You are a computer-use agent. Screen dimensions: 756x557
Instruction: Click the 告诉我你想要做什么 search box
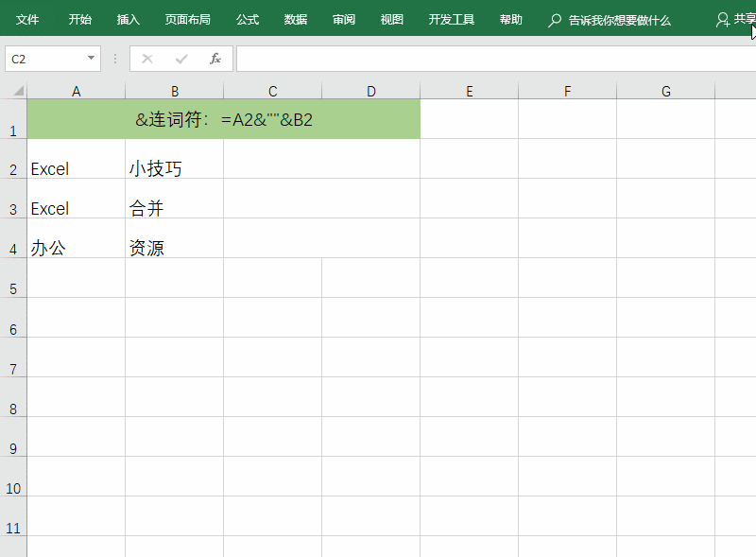point(620,20)
